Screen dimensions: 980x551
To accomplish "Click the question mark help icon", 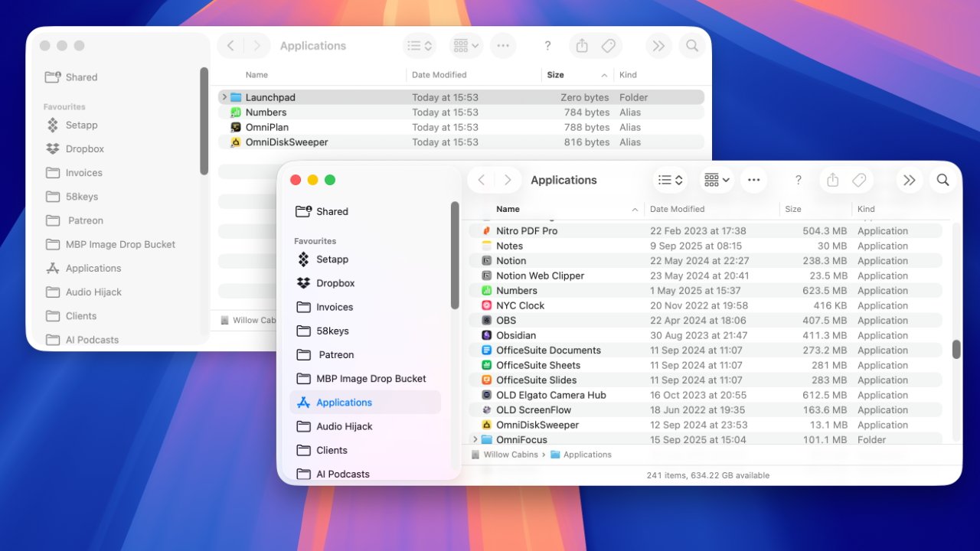I will (798, 180).
